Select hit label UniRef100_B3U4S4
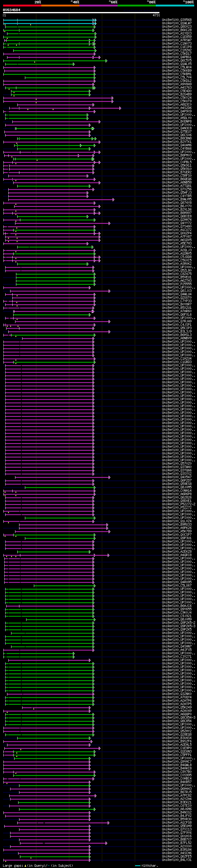The width and height of the screenshot is (197, 868). pyautogui.click(x=177, y=738)
